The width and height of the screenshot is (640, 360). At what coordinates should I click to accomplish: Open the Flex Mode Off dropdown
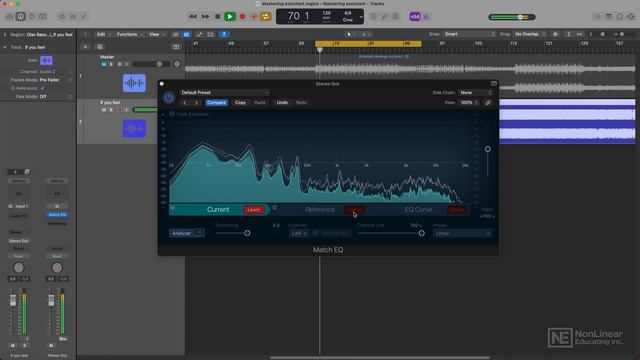coord(56,97)
